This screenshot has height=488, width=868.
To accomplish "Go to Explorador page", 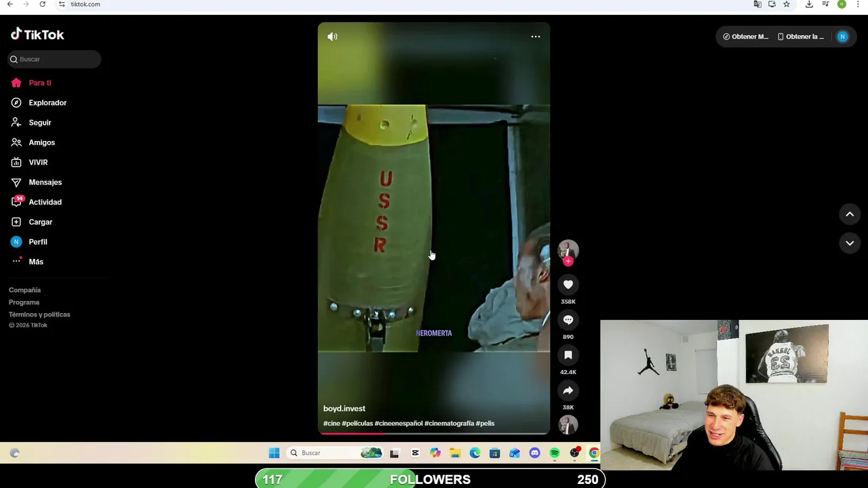I will 47,102.
